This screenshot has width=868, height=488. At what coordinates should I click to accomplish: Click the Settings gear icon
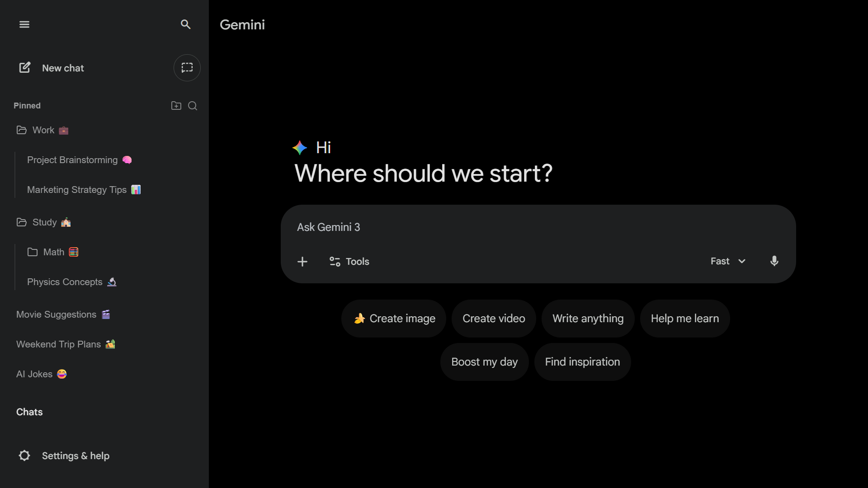[24, 455]
